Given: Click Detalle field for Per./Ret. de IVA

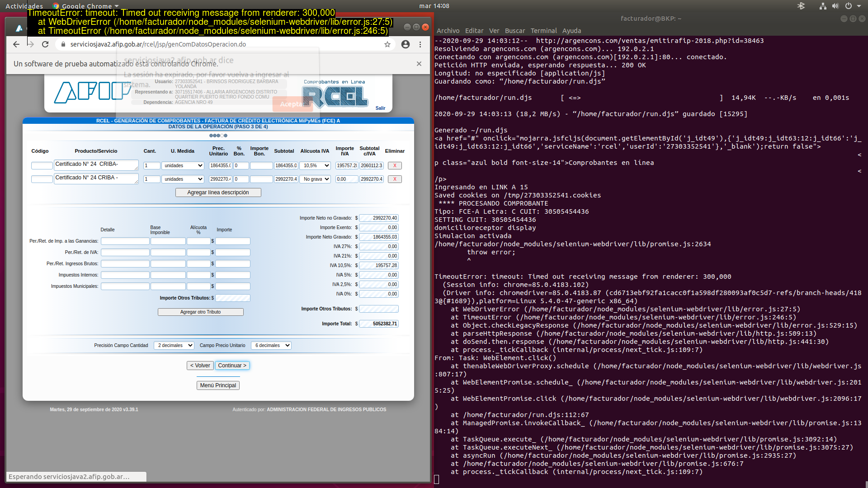Looking at the screenshot, I should tap(125, 252).
